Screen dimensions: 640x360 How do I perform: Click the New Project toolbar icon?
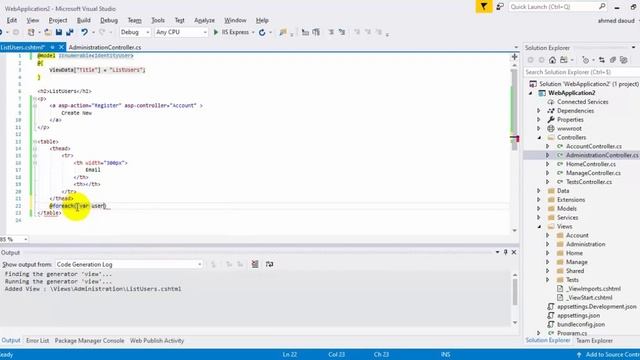[31, 32]
